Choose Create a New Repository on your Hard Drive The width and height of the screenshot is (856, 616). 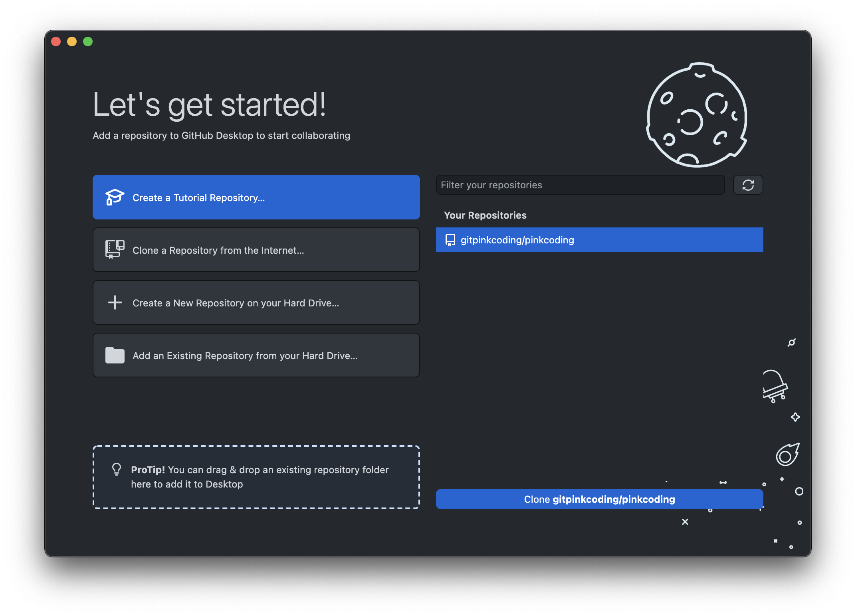256,302
